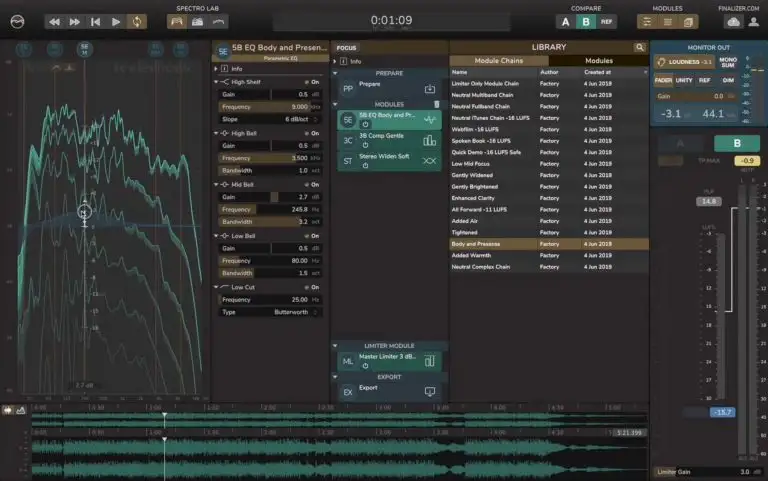Search the library with magnifier icon
This screenshot has width=768, height=481.
click(640, 47)
